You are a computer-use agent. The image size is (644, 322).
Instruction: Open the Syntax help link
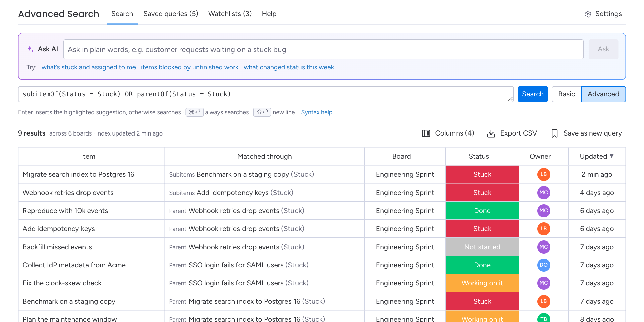coord(317,112)
